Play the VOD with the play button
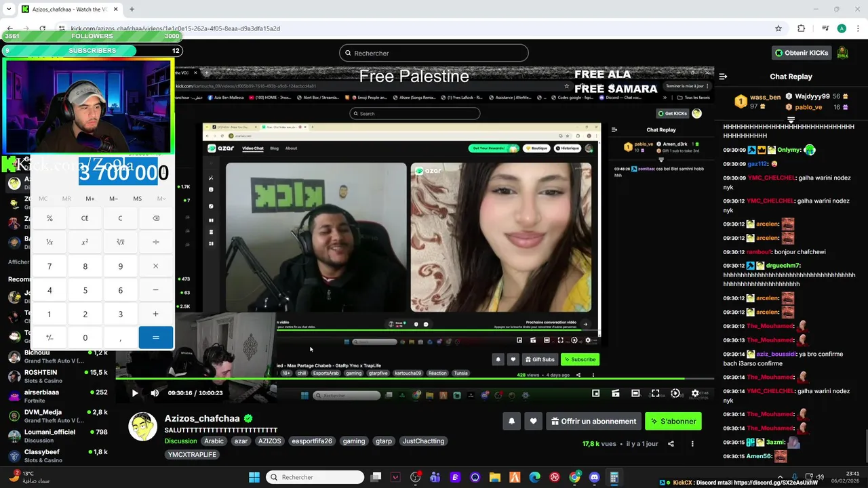 (x=135, y=393)
